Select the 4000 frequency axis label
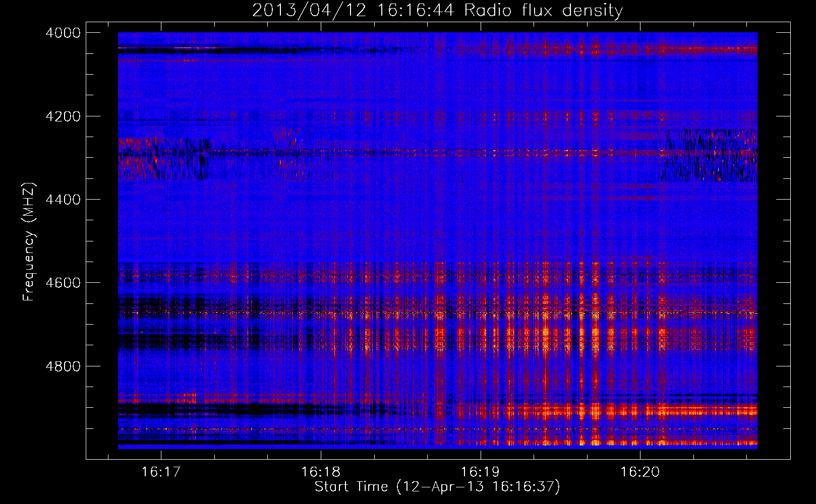Viewport: 816px width, 504px height. [63, 33]
